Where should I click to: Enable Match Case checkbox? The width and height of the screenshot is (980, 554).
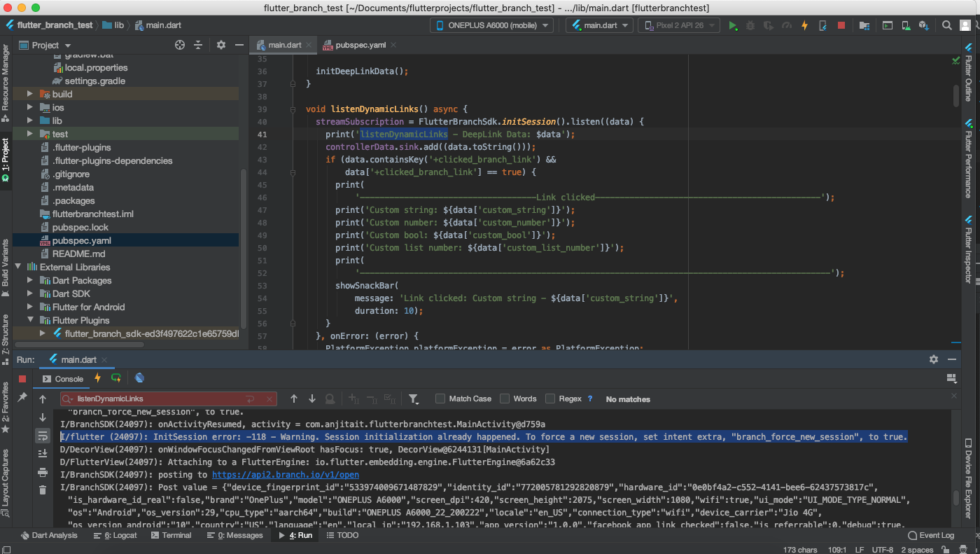440,399
